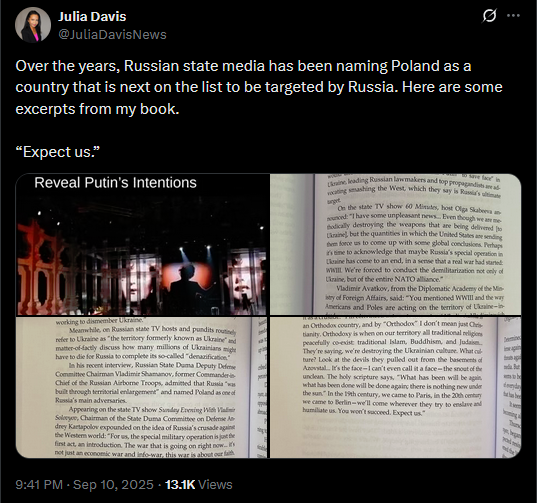This screenshot has height=503, width=537.
Task: Open Julia Davis profile avatar
Action: [x=33, y=25]
